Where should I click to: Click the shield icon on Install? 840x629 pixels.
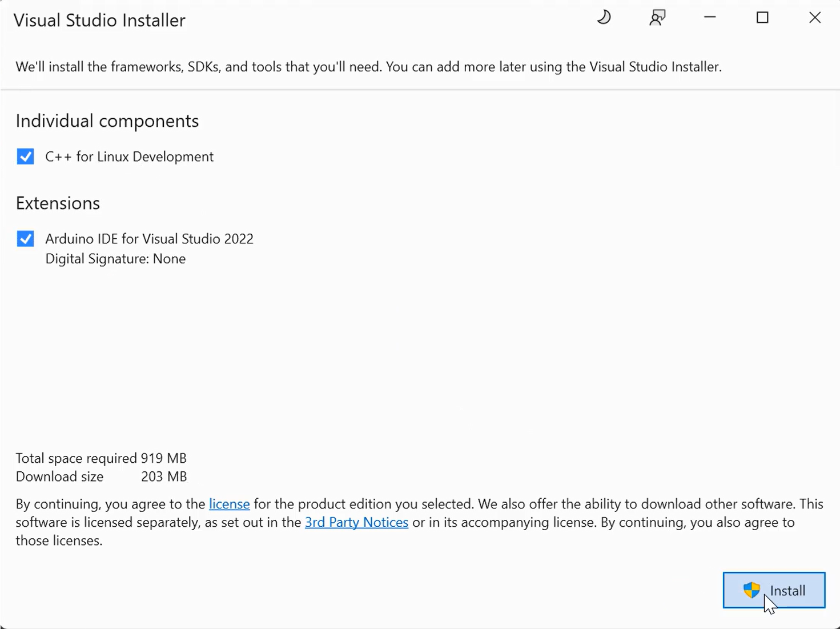(x=751, y=590)
